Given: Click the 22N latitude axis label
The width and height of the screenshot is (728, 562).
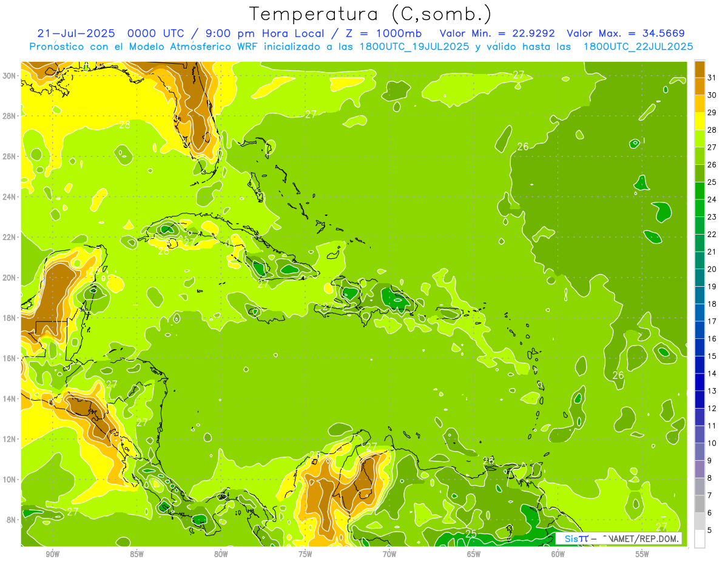Looking at the screenshot, I should pos(10,237).
